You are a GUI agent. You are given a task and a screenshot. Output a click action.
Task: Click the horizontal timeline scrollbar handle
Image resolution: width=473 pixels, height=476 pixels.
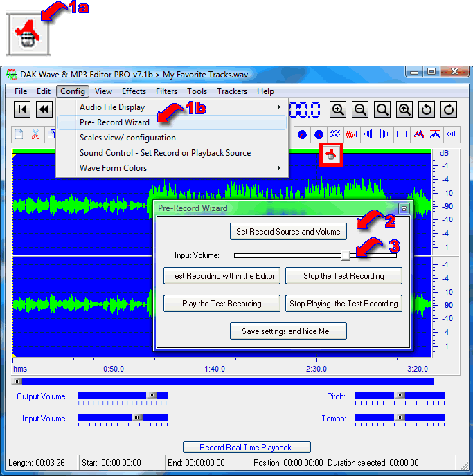point(17,381)
